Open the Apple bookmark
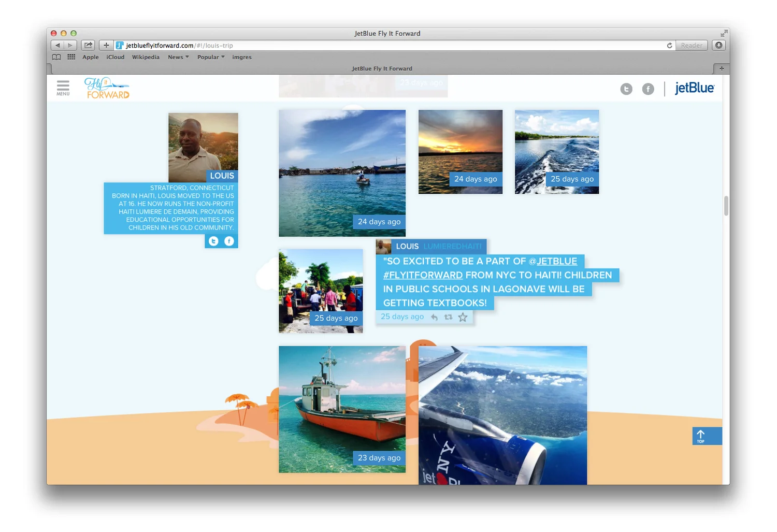The width and height of the screenshot is (777, 532). 91,57
